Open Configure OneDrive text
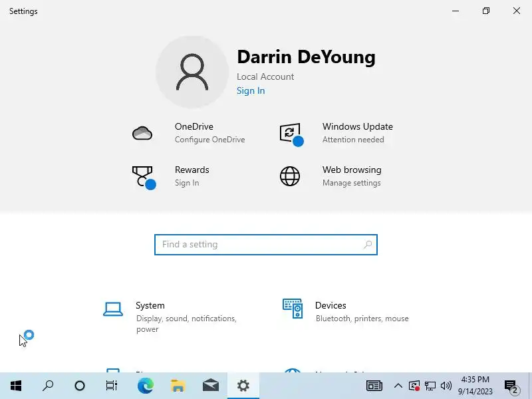Viewport: 532px width, 399px height. point(209,140)
